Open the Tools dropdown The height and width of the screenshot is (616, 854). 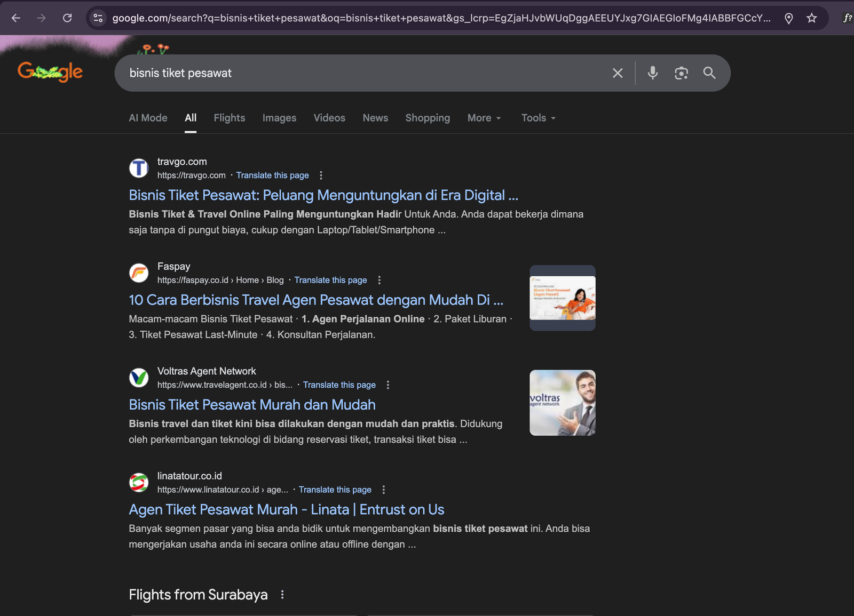[538, 118]
